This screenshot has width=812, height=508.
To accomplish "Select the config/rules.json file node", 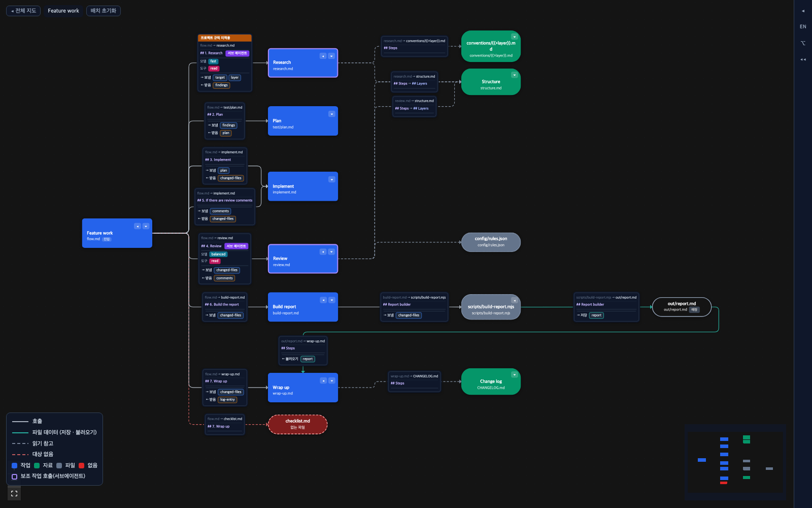I will (491, 242).
